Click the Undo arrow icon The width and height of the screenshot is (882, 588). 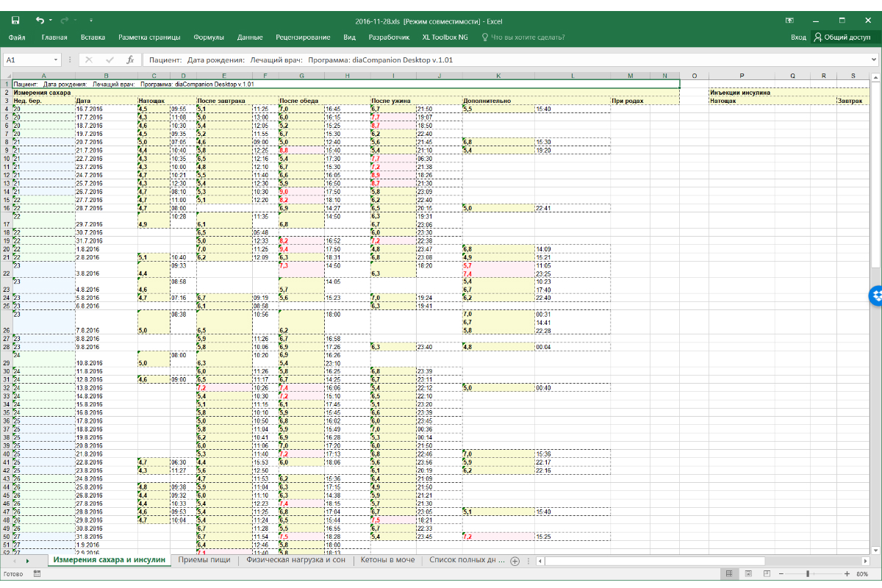(x=40, y=21)
